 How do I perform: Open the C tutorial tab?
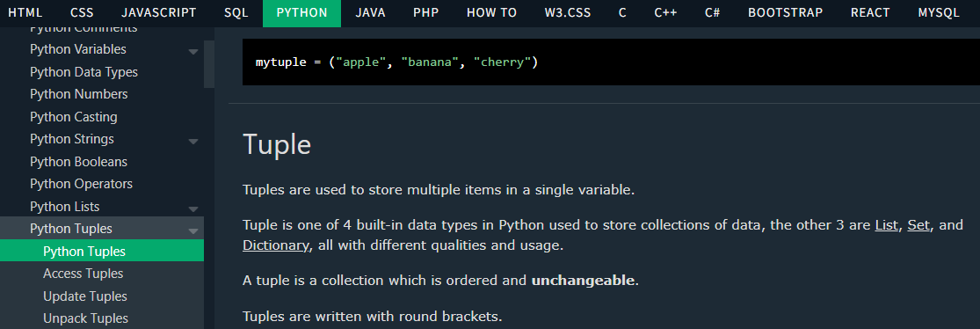(622, 12)
